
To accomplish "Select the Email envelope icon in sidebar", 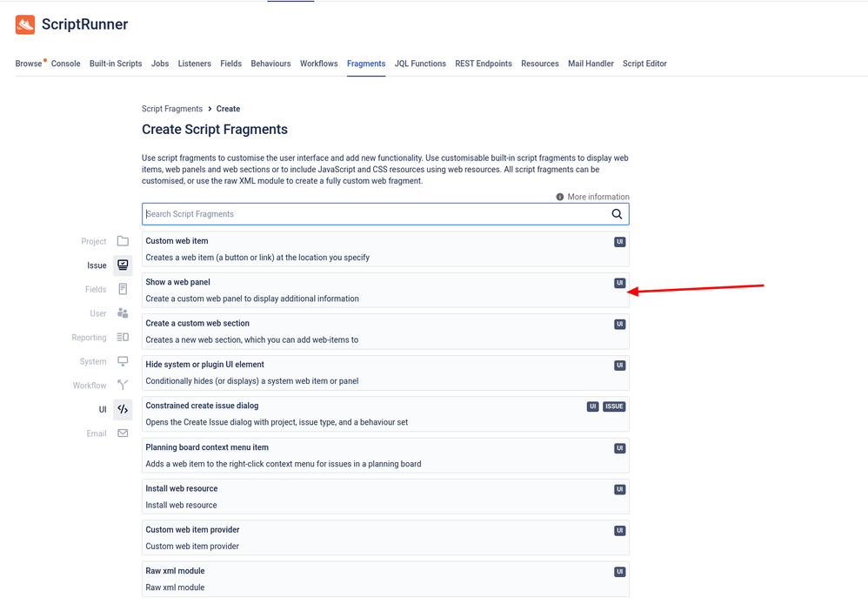I will click(123, 433).
